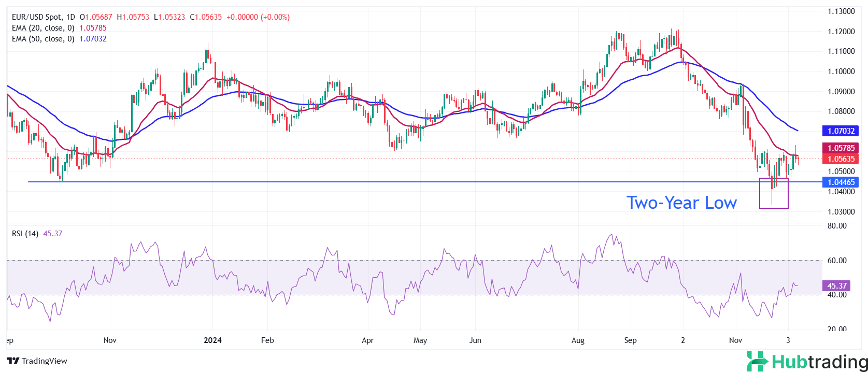Screen dimensions: 868x372
Task: Select the EMA (50, close, 0) indicator legend
Action: tap(43, 39)
